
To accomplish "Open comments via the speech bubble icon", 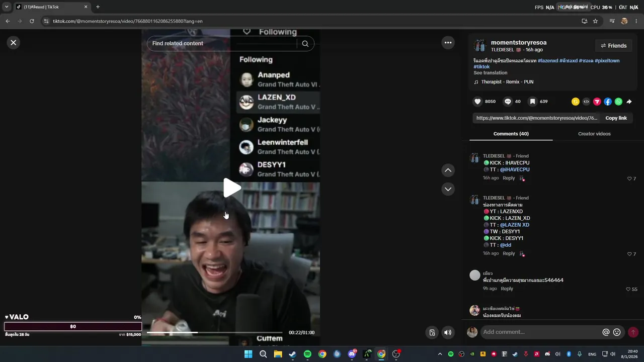I will point(508,102).
